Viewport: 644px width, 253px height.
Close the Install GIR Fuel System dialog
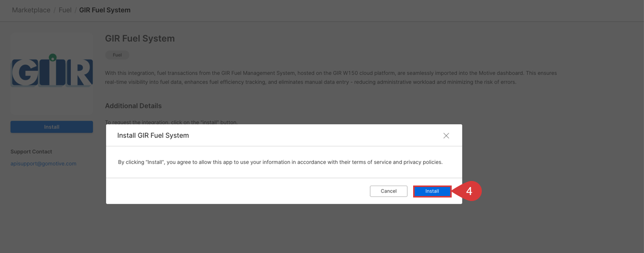pyautogui.click(x=446, y=135)
